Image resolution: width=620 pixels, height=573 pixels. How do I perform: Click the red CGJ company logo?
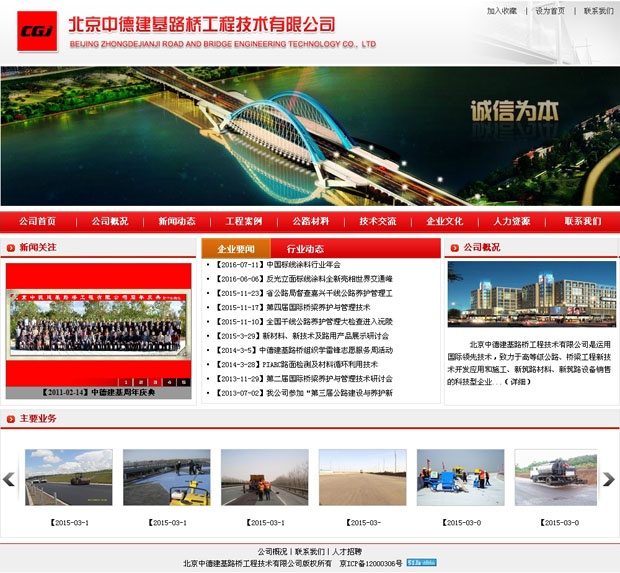[37, 31]
